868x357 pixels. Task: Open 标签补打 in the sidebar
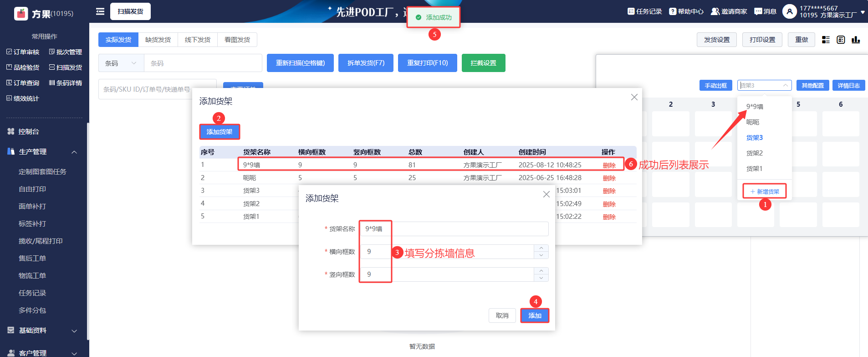32,224
